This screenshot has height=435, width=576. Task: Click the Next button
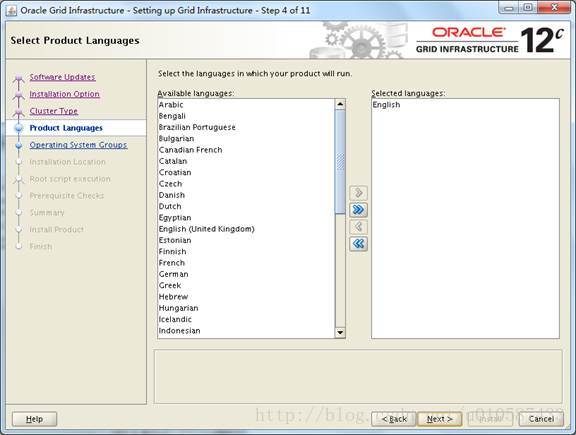point(439,419)
